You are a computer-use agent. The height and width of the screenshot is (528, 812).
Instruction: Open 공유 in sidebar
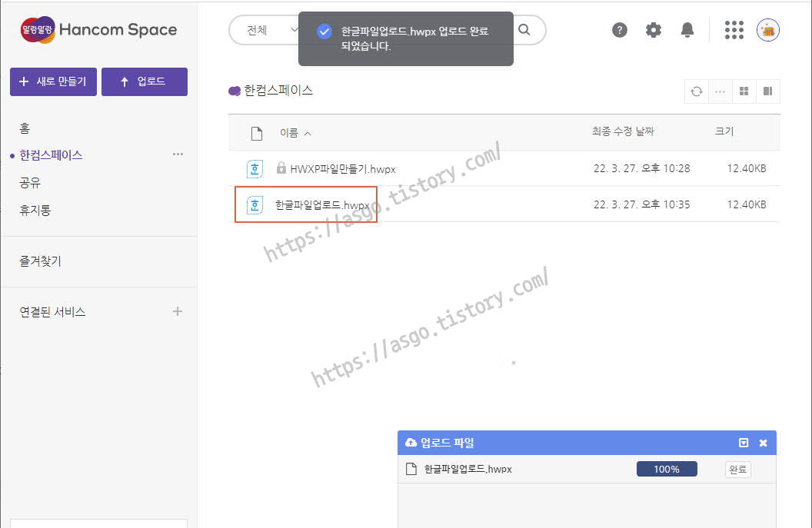coord(30,183)
